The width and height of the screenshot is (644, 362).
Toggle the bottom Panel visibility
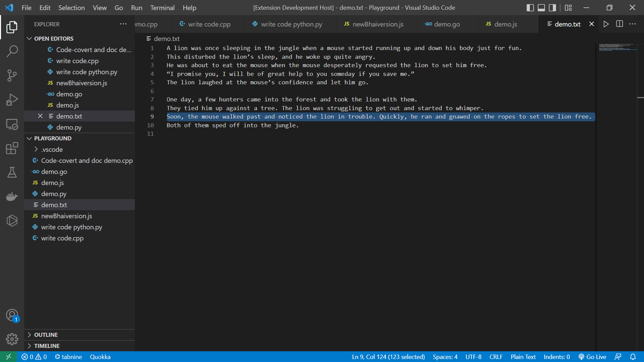[x=541, y=7]
